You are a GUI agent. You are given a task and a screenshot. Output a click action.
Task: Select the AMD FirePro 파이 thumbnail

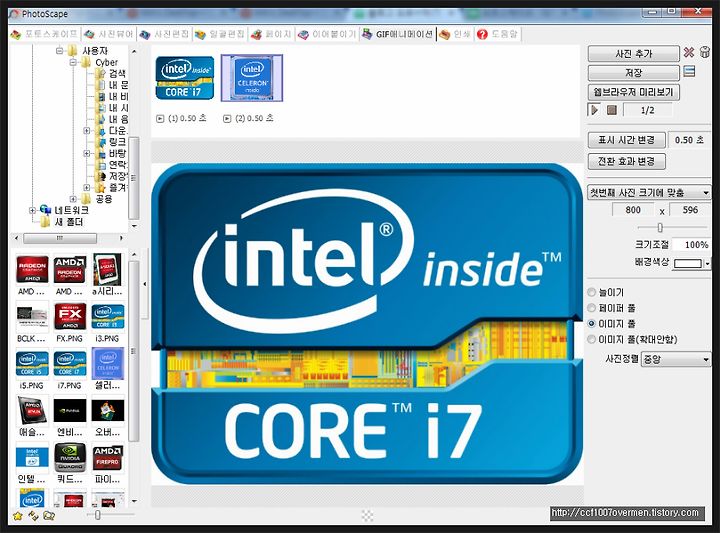pos(107,463)
